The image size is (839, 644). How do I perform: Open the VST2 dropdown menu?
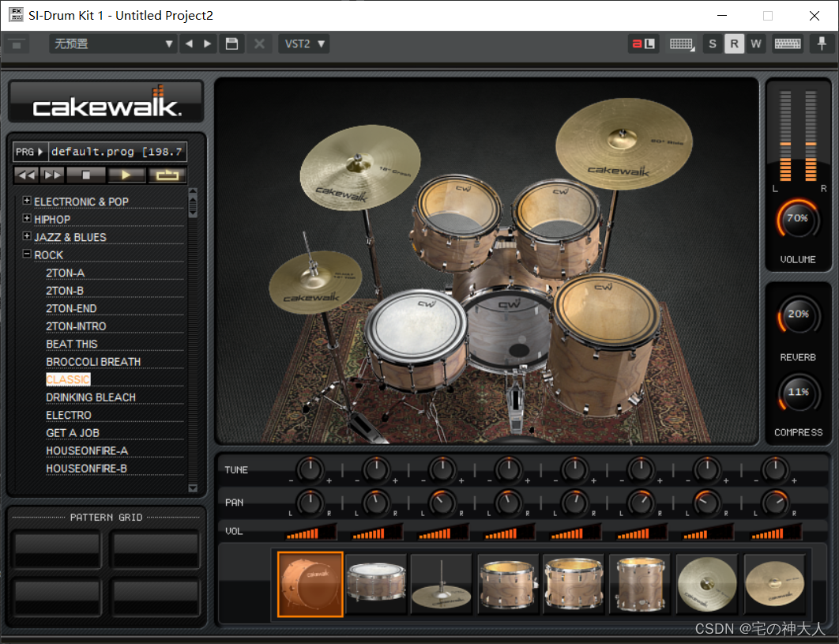304,44
